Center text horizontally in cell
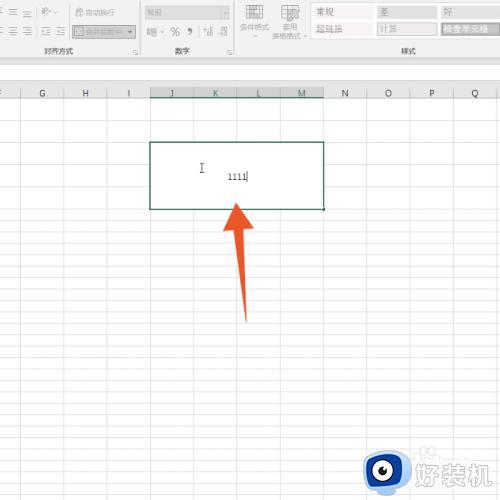Image resolution: width=500 pixels, height=500 pixels. point(13,32)
